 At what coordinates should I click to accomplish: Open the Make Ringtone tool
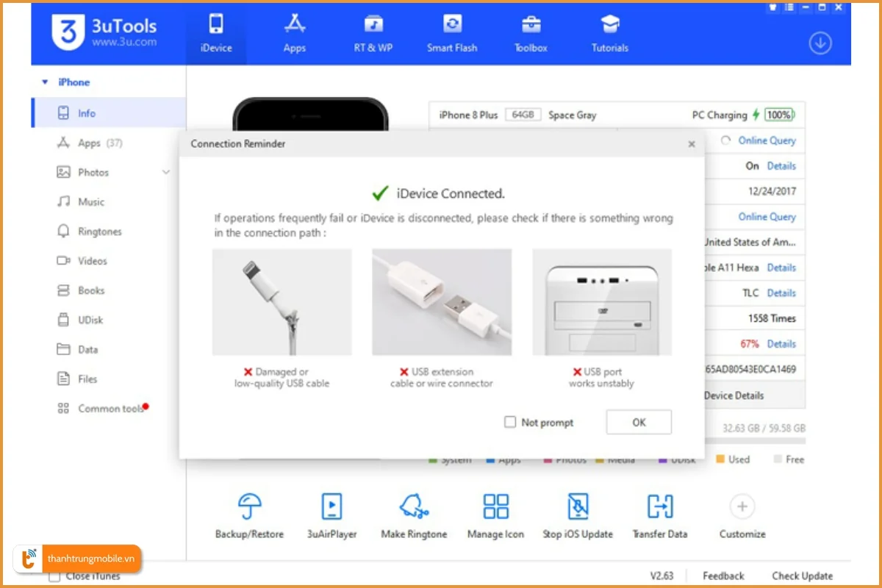click(414, 507)
